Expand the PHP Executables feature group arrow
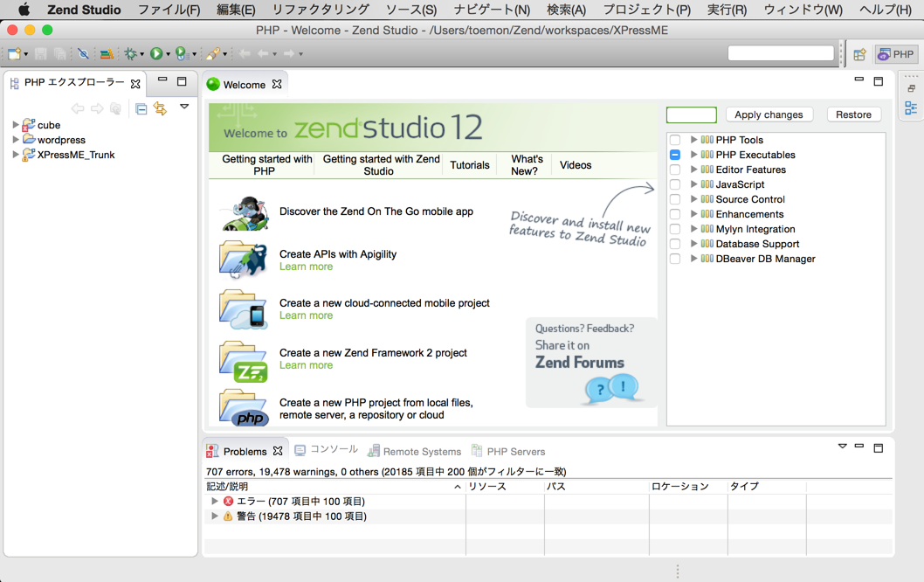 694,155
